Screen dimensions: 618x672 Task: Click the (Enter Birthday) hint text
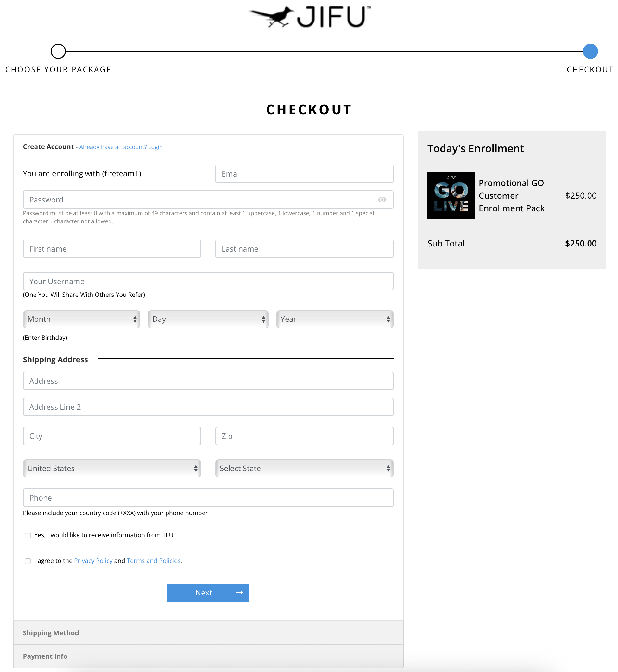[45, 338]
